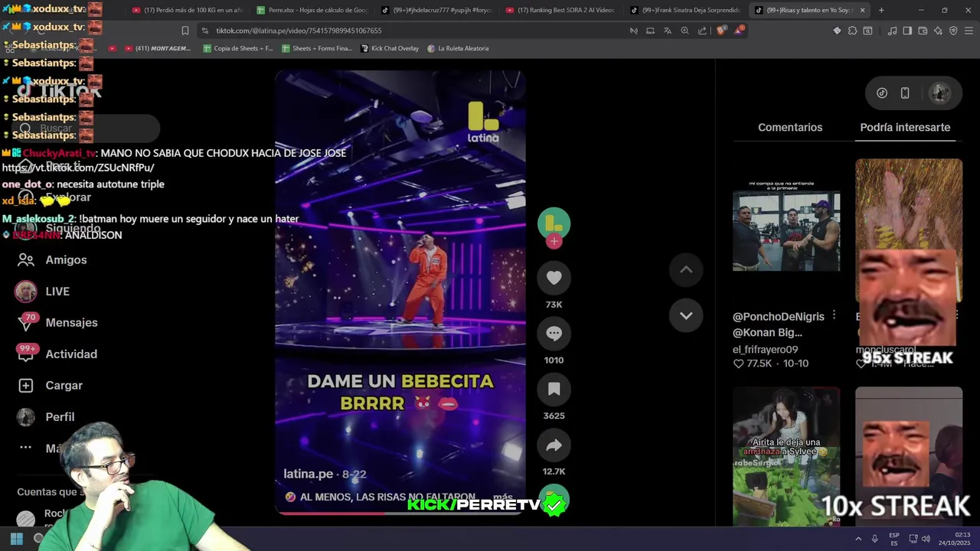The image size is (980, 551).
Task: Click TikTok phone app icon top right
Action: (x=905, y=93)
